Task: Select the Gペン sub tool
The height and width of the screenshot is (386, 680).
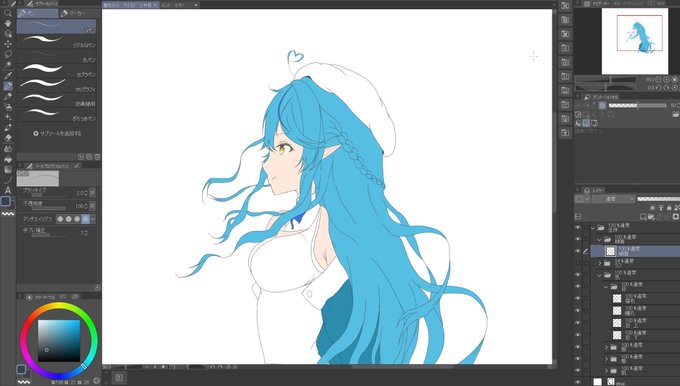Action: pos(56,26)
